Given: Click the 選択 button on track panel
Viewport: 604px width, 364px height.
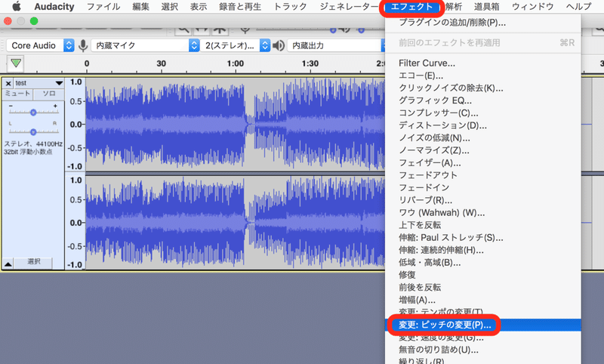Looking at the screenshot, I should 34,261.
